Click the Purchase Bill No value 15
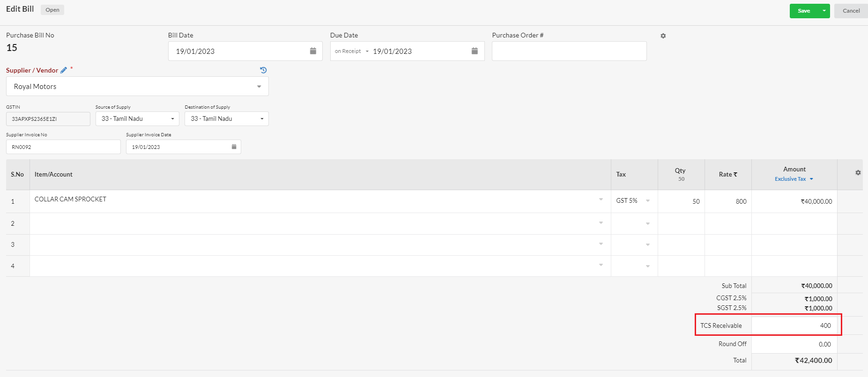The image size is (868, 377). 12,48
